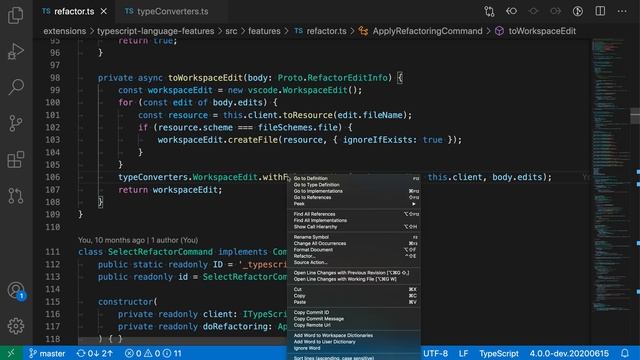Screen dimensions: 640x360
Task: Select Find All References
Action: [x=354, y=214]
